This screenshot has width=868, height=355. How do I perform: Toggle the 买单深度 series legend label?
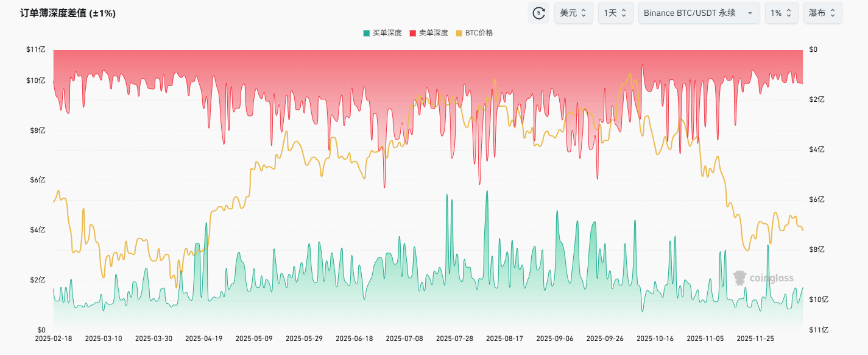tap(387, 33)
